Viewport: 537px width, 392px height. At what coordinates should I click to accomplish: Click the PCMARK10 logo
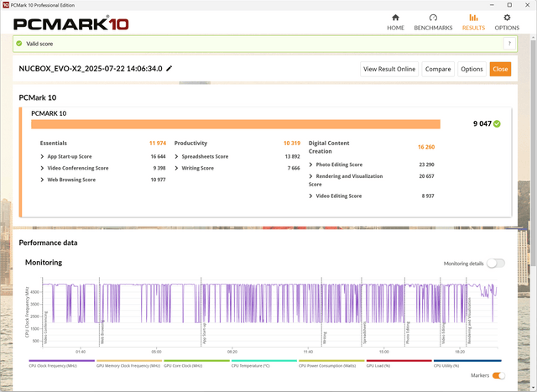coord(70,24)
